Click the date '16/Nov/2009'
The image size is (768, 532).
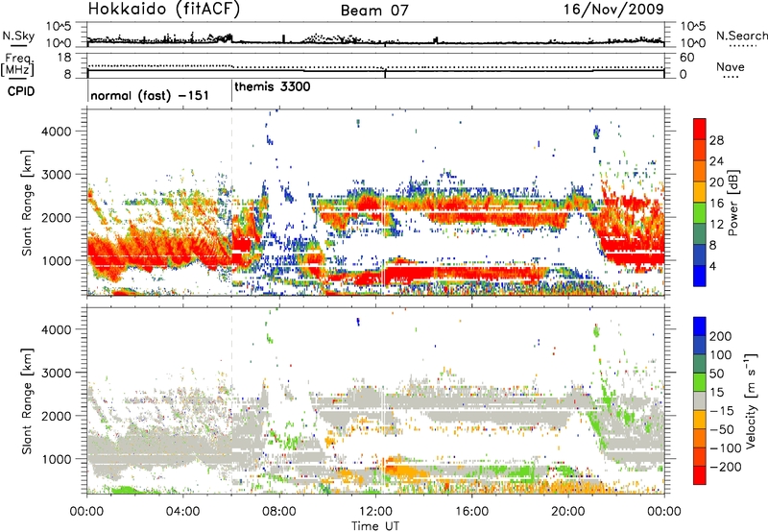[x=613, y=10]
